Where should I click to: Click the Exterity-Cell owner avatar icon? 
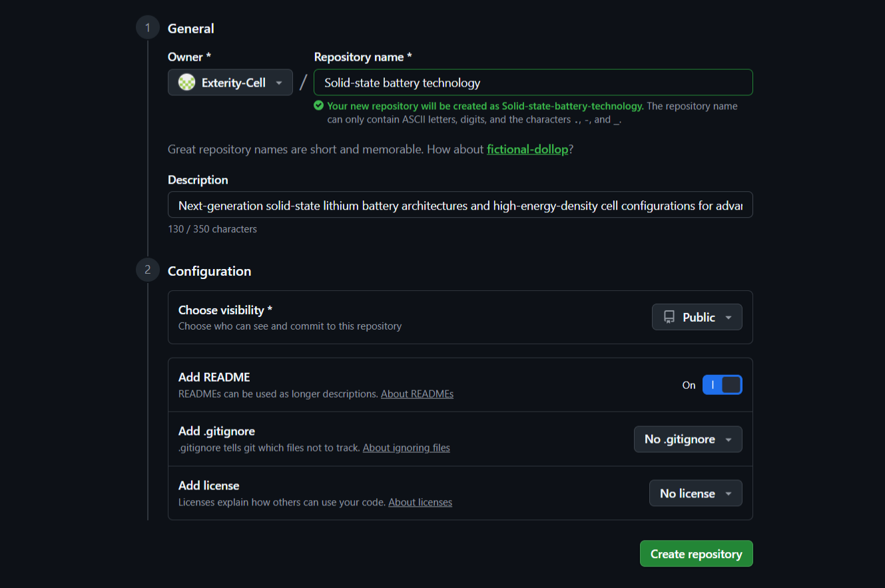(187, 83)
